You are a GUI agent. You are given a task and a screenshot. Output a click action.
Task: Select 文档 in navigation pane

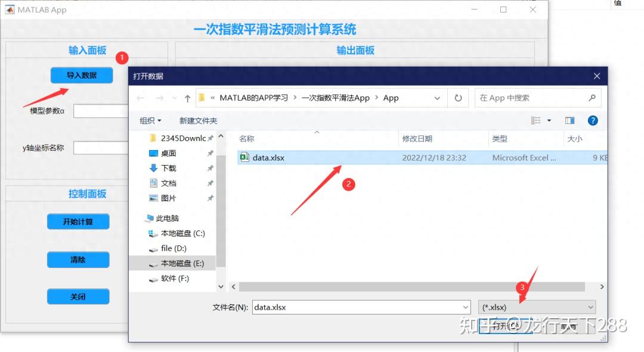coord(163,183)
